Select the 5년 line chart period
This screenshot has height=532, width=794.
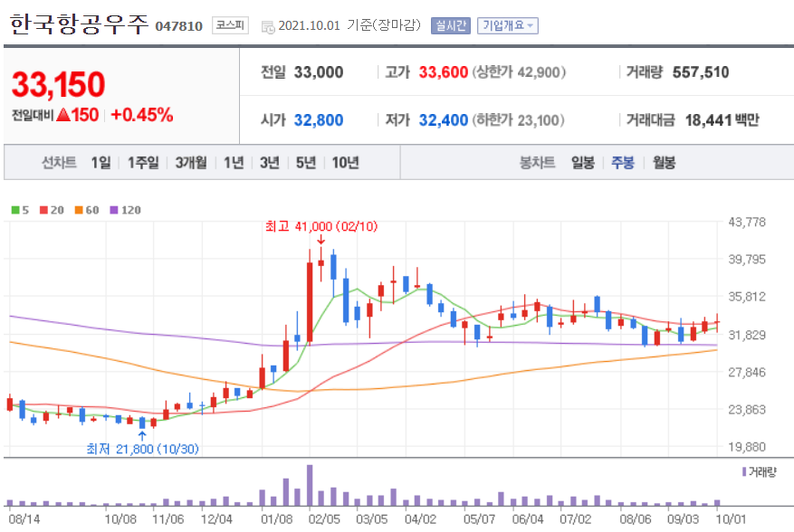click(x=306, y=163)
